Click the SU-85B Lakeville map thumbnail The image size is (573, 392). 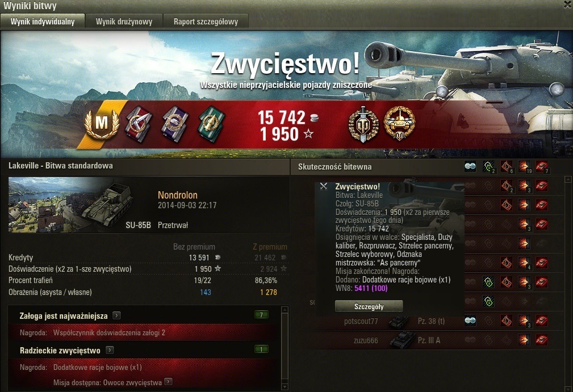71,205
